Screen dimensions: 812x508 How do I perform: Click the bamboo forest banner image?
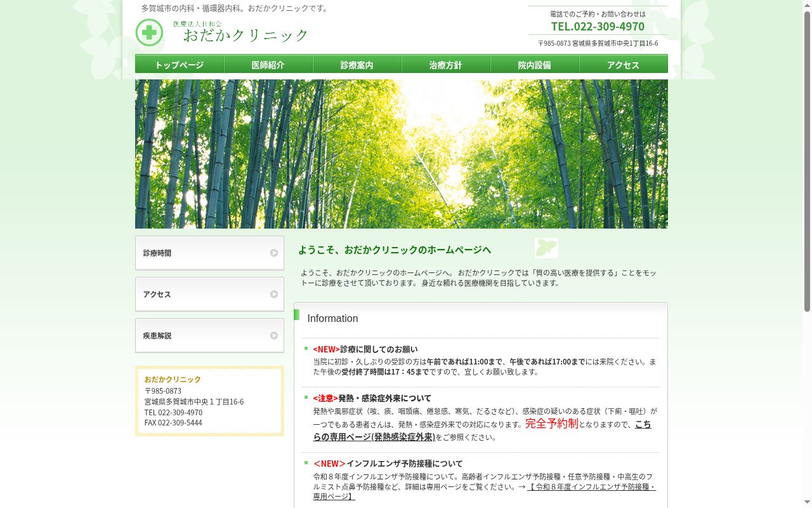click(402, 154)
